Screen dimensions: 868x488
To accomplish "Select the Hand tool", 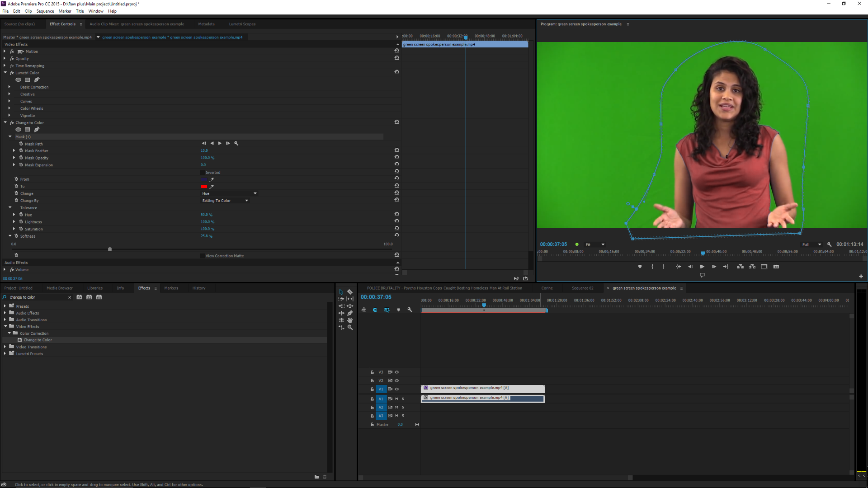I will (350, 320).
